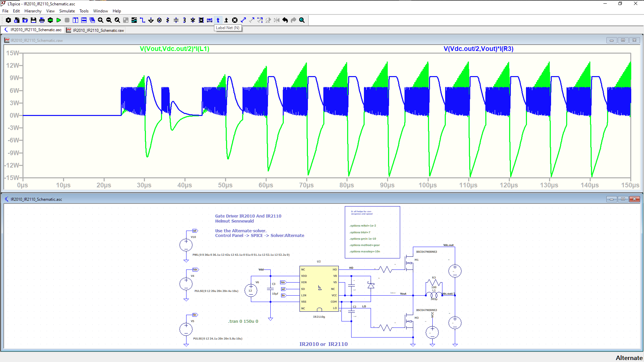Open the green Configure Analysis gear icon

click(x=50, y=20)
